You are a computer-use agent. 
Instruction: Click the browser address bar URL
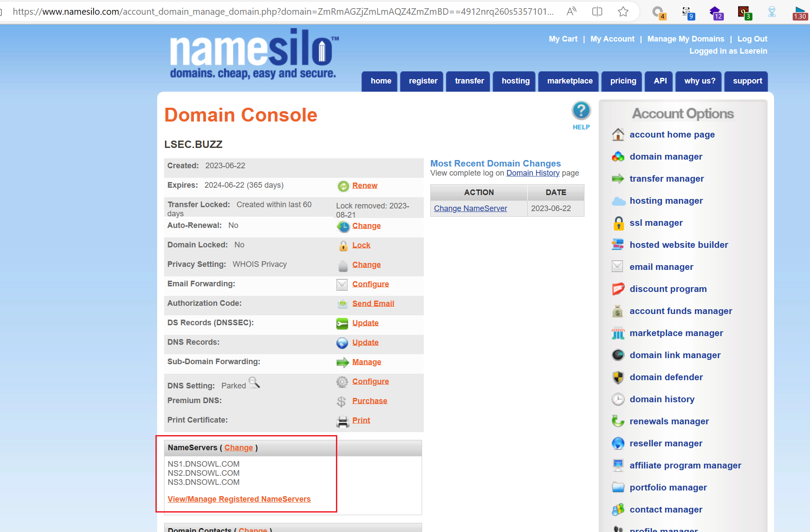click(281, 12)
